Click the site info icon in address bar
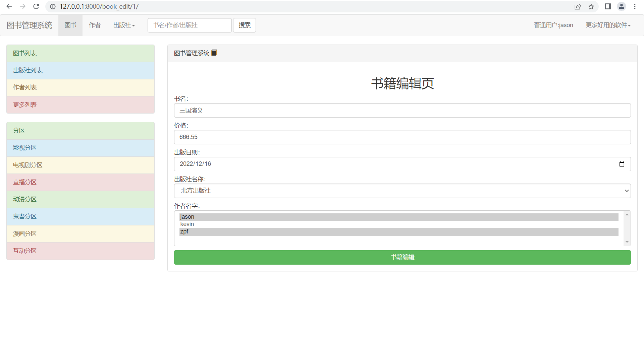The height and width of the screenshot is (346, 644). [x=53, y=6]
